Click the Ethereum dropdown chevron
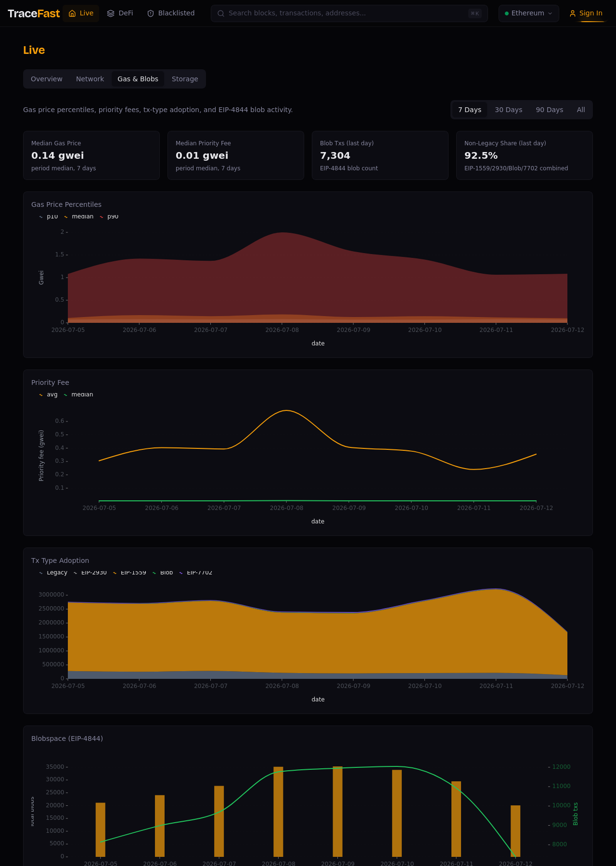 [x=550, y=13]
